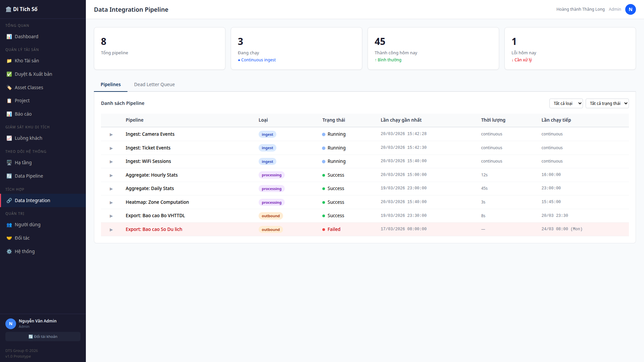This screenshot has width=644, height=362.
Task: Click the Đổi tài khoản button
Action: tap(43, 337)
